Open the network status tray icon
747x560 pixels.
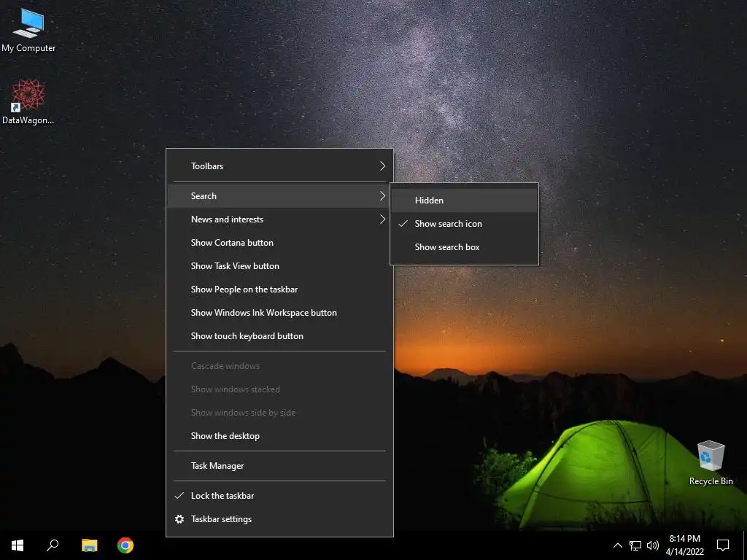click(x=635, y=545)
